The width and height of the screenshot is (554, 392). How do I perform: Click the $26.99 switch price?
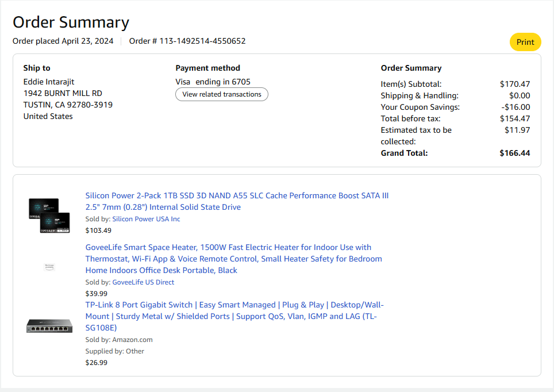pos(97,363)
